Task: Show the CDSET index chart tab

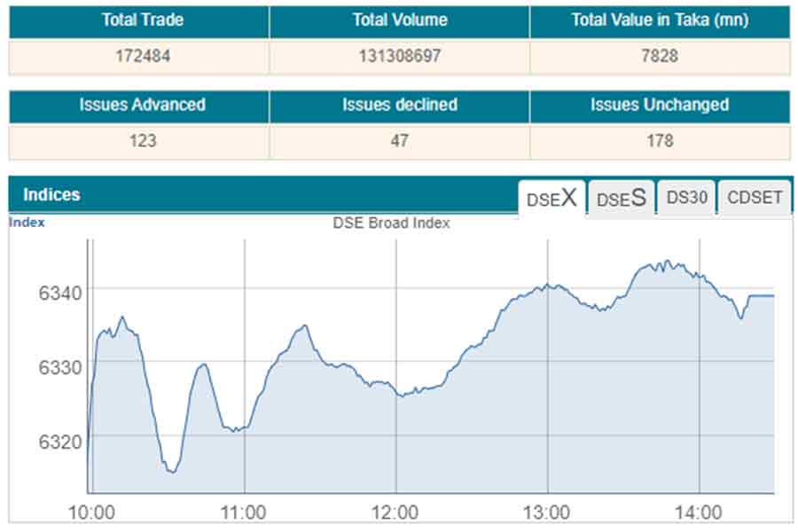Action: (755, 198)
